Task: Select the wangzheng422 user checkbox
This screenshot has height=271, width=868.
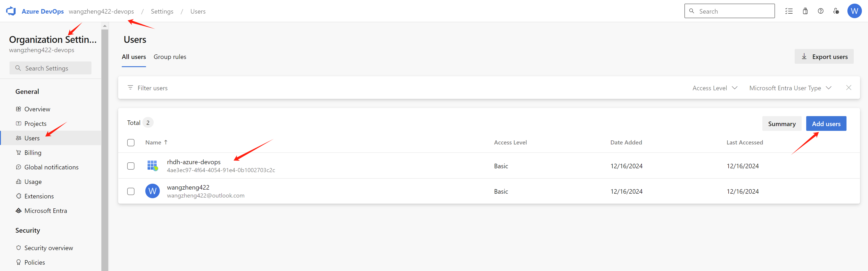Action: [131, 191]
